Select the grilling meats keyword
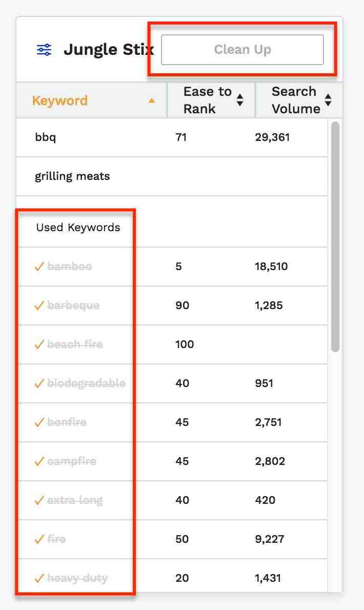364x610 pixels. [x=72, y=176]
